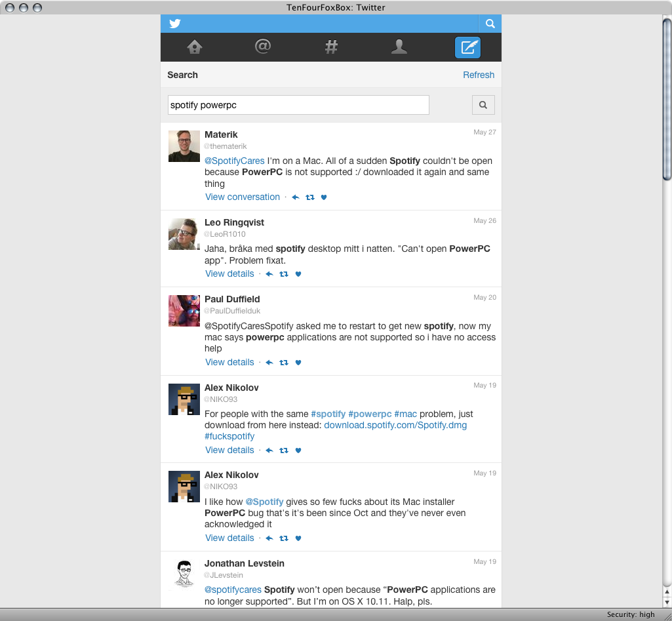Retweet Alex Nikolov's installer bug tweet
This screenshot has height=621, width=672.
pyautogui.click(x=284, y=538)
